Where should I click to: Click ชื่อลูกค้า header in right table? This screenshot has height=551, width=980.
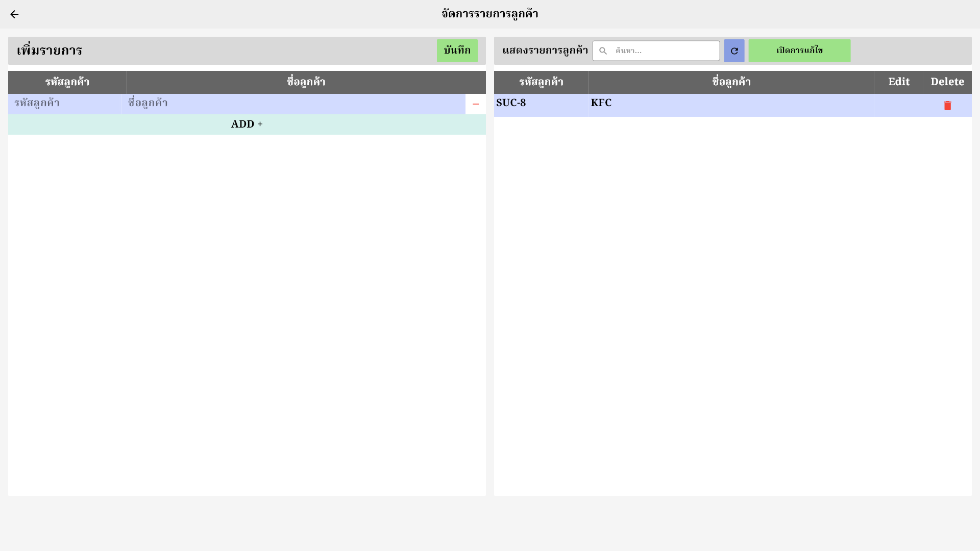click(731, 82)
